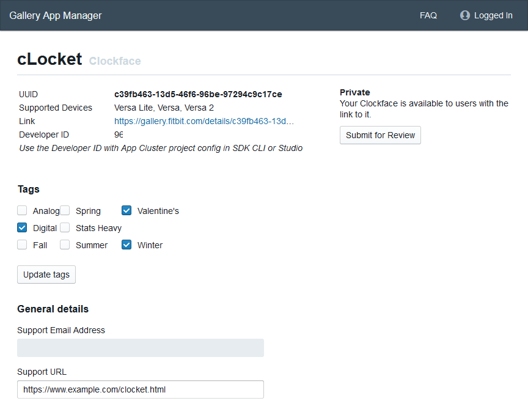Uncheck the Digital tag
The width and height of the screenshot is (528, 420).
point(22,227)
